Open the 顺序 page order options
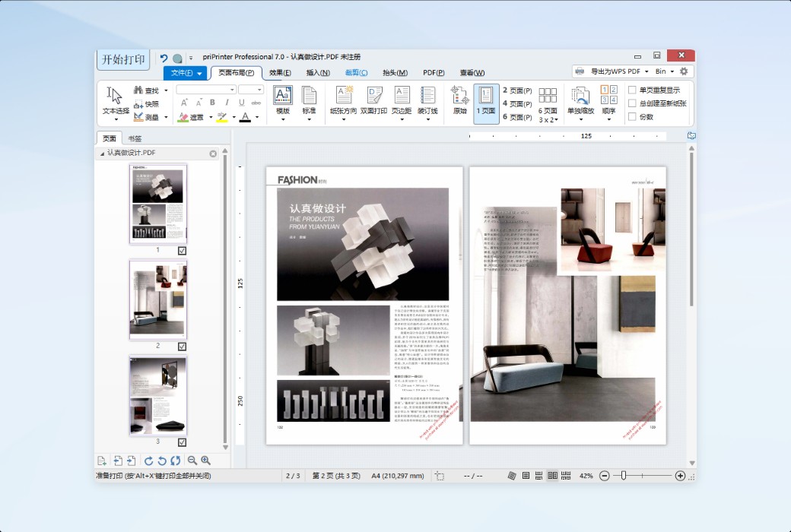Screen dimensions: 791x532 [x=609, y=103]
